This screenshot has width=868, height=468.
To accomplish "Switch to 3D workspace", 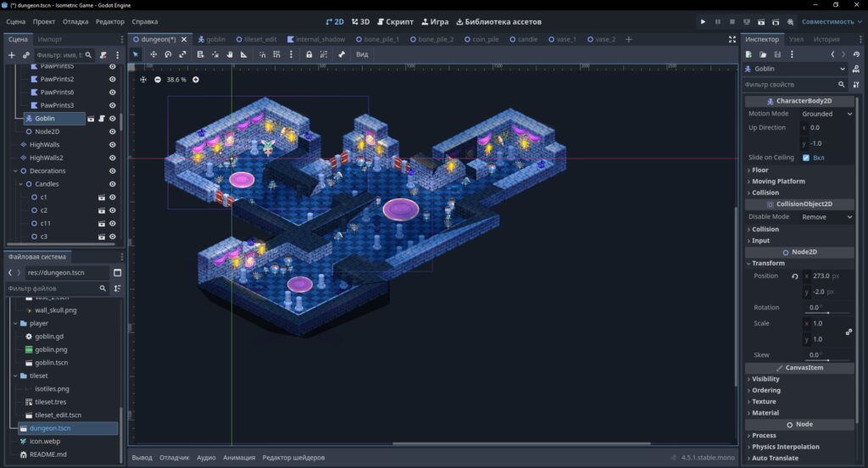I will point(360,21).
